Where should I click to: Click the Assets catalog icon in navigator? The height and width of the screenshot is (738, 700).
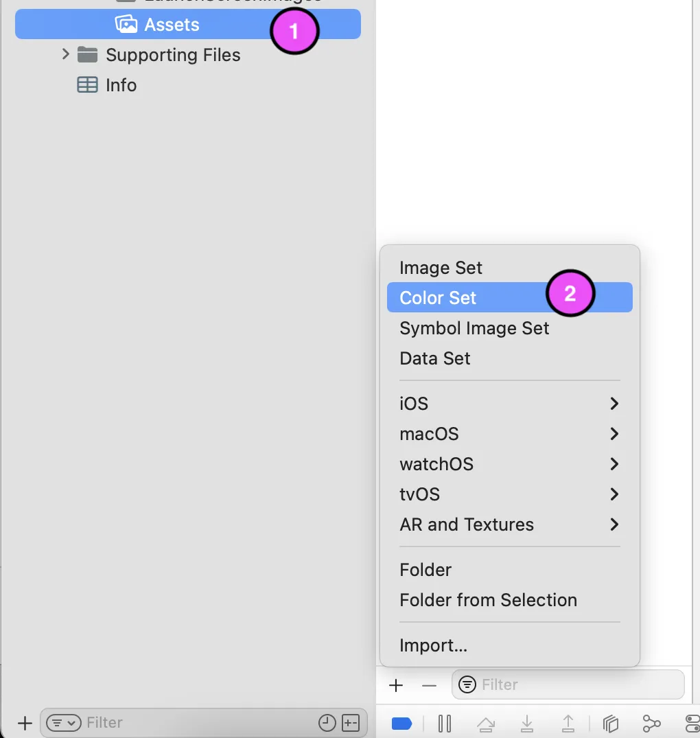click(x=126, y=25)
